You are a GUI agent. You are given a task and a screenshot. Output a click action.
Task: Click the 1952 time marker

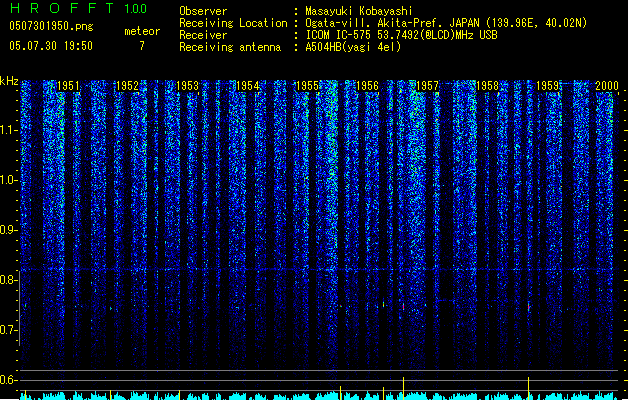click(x=127, y=86)
